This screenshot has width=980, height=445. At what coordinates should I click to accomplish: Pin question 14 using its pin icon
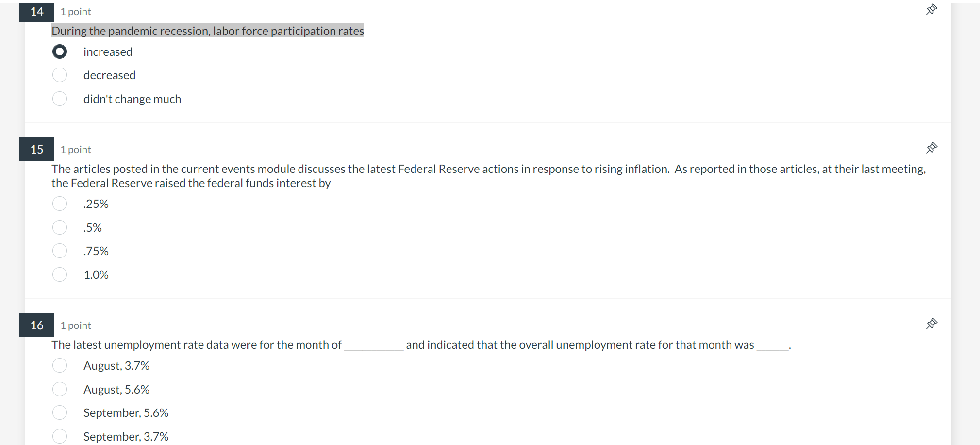click(931, 10)
